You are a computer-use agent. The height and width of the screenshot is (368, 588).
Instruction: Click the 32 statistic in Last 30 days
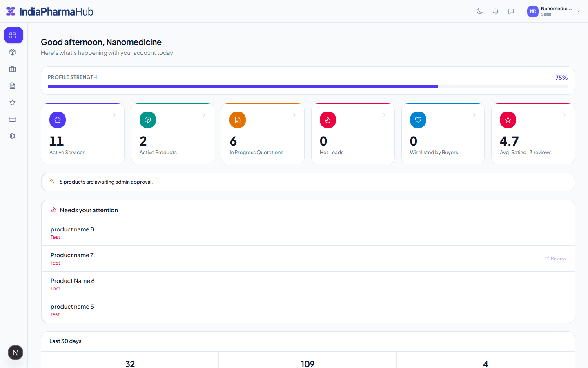(x=130, y=364)
